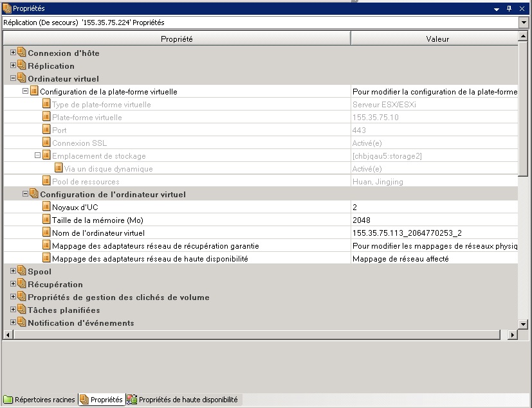
Task: Click the Pool de ressources property icon
Action: point(47,181)
